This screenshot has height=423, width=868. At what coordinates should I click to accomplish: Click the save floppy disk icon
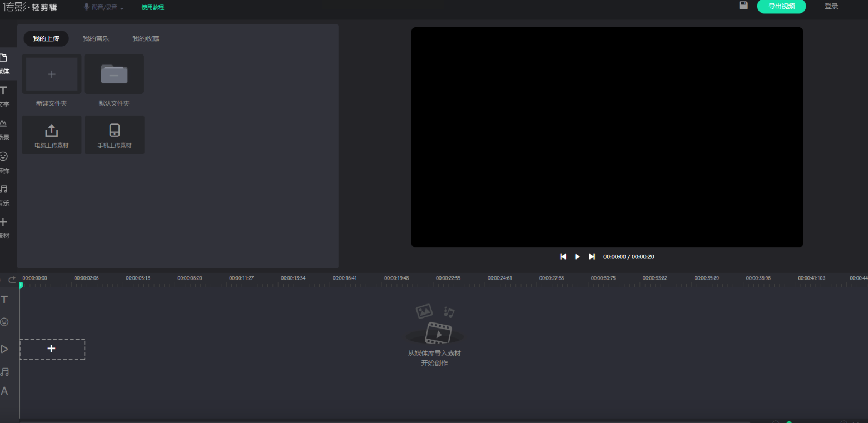[x=743, y=6]
